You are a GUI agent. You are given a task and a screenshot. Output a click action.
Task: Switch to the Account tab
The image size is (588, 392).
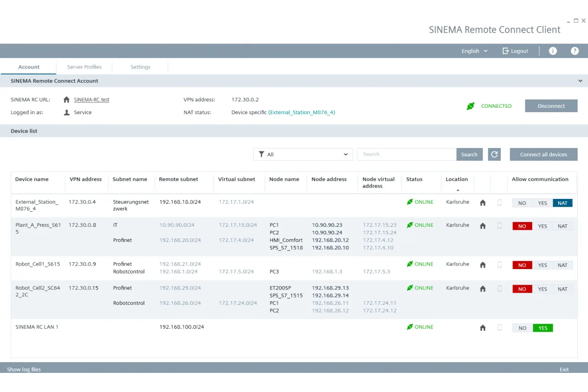29,67
